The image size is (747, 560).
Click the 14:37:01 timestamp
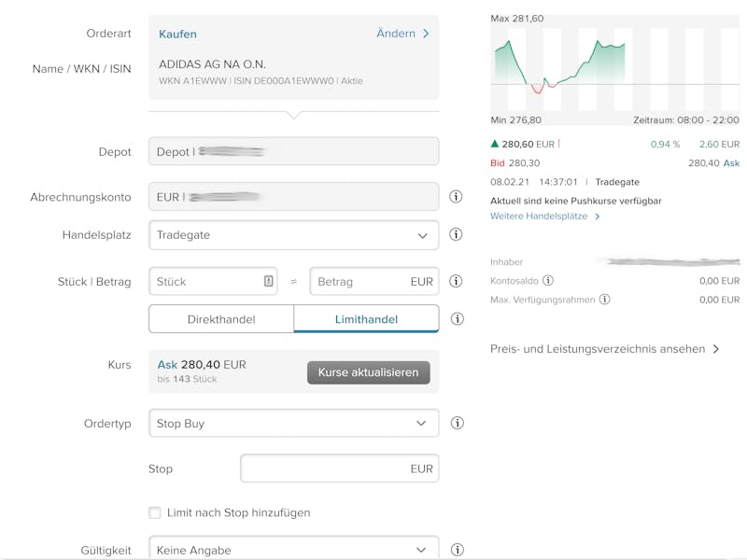[x=558, y=182]
